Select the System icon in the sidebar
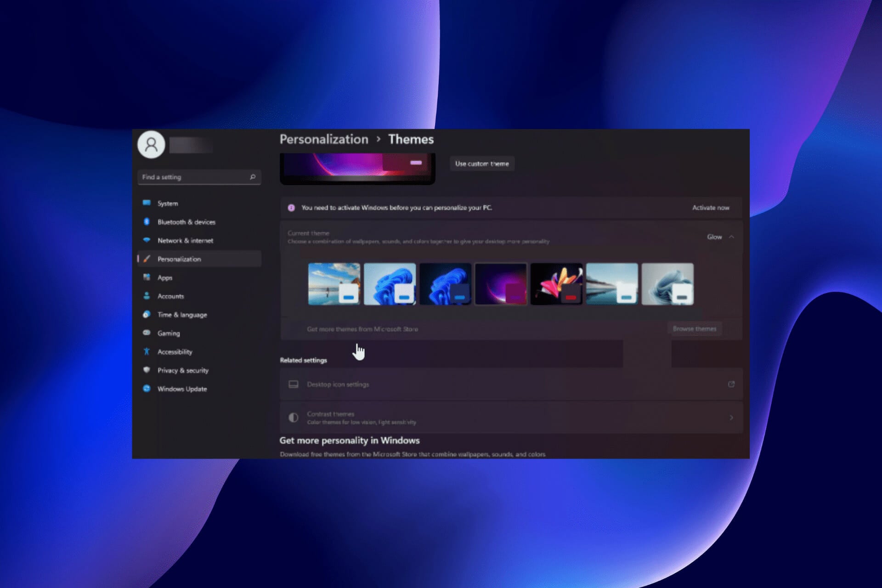 pyautogui.click(x=147, y=203)
